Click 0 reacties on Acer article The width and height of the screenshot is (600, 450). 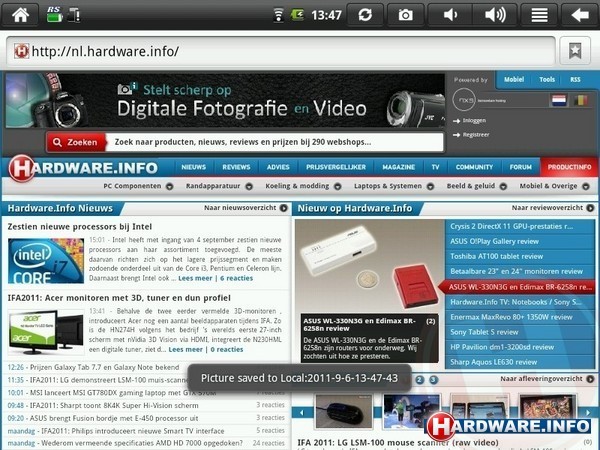coord(227,349)
